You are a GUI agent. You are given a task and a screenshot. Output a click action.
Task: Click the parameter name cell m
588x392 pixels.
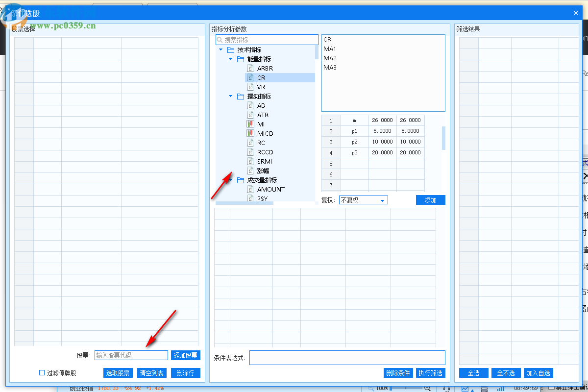(355, 120)
